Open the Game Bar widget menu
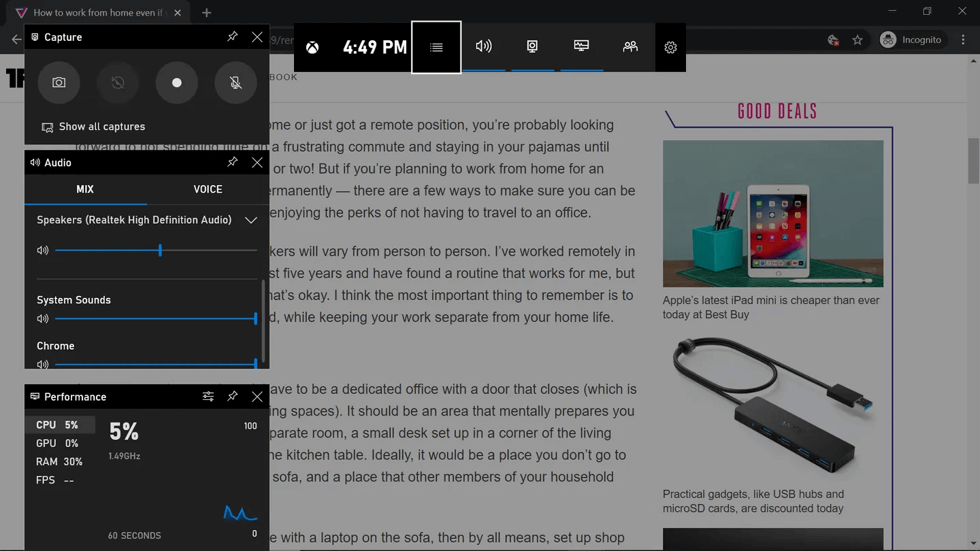The height and width of the screenshot is (551, 980). point(436,47)
